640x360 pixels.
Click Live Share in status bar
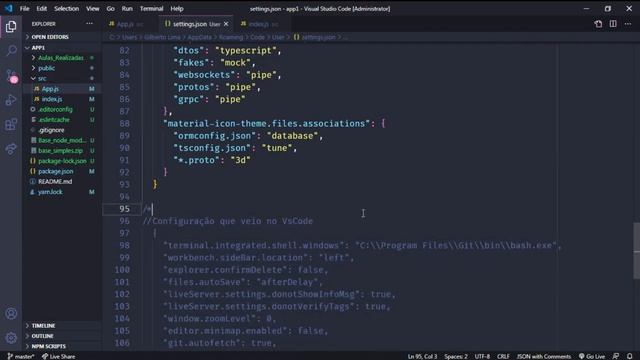click(58, 356)
